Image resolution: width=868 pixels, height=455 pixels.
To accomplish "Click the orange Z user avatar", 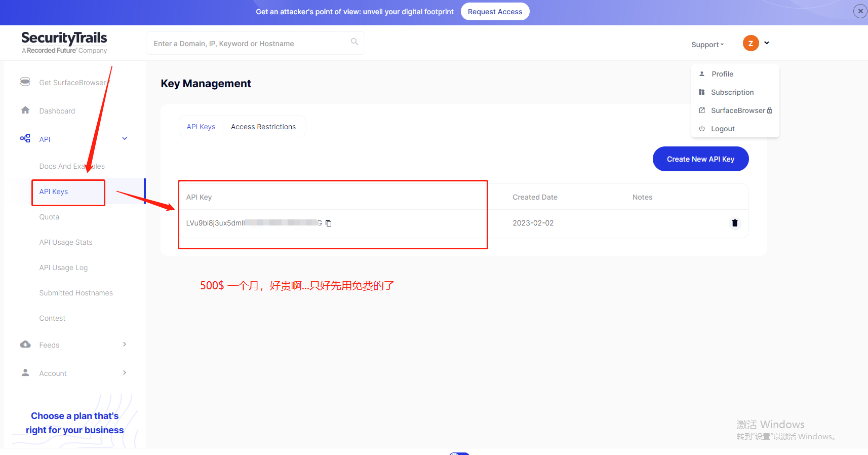I will pyautogui.click(x=751, y=44).
